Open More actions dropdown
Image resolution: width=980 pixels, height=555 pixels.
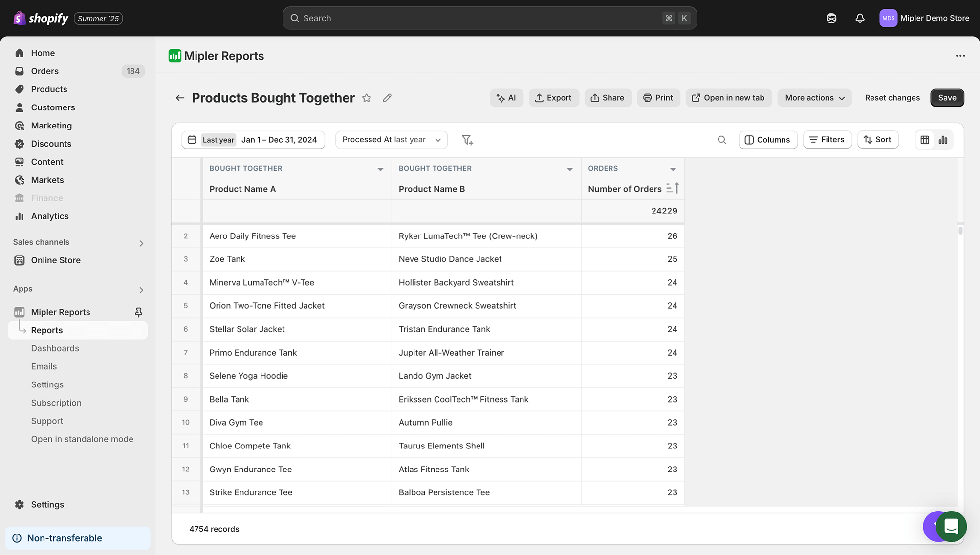[814, 98]
